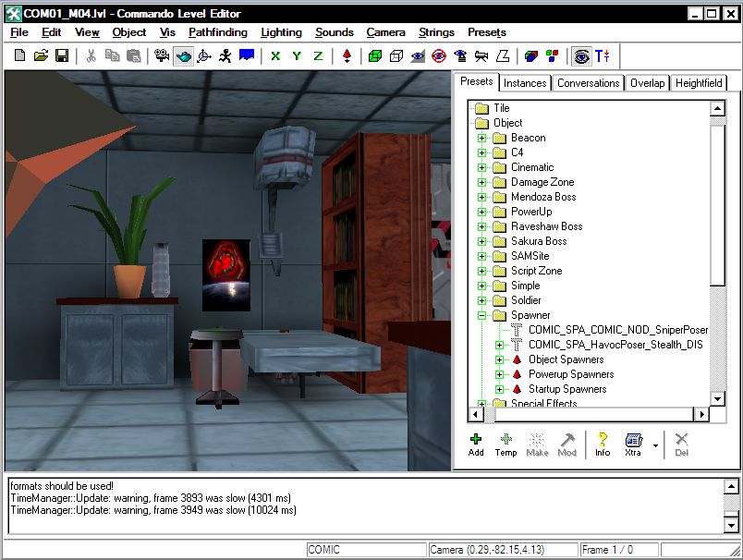Click the wireframe cube toolbar icon

point(396,56)
